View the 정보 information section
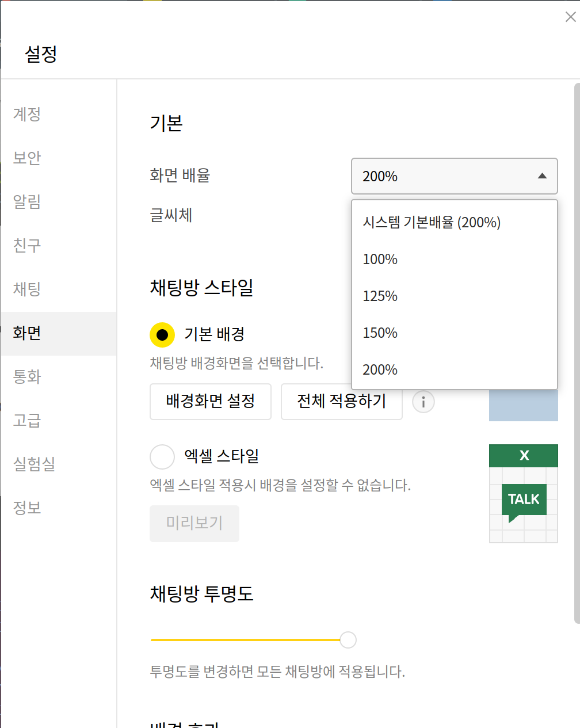Viewport: 580px width, 728px height. pos(26,508)
